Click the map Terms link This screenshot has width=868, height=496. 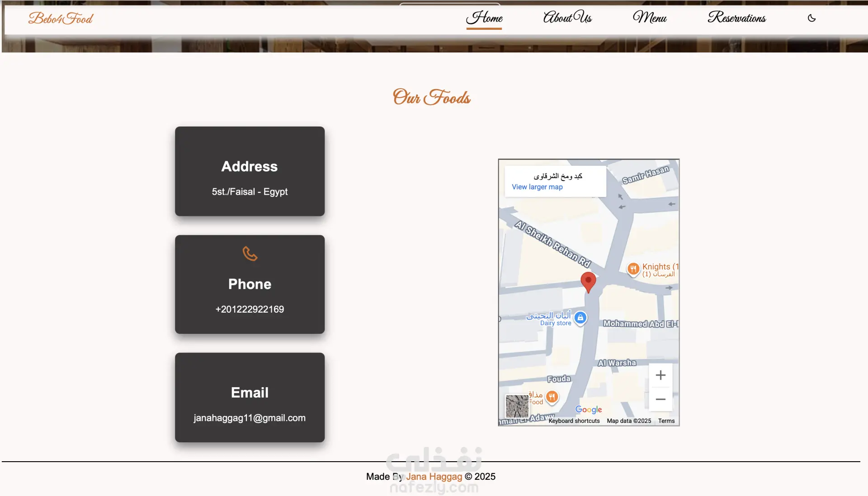(x=666, y=421)
